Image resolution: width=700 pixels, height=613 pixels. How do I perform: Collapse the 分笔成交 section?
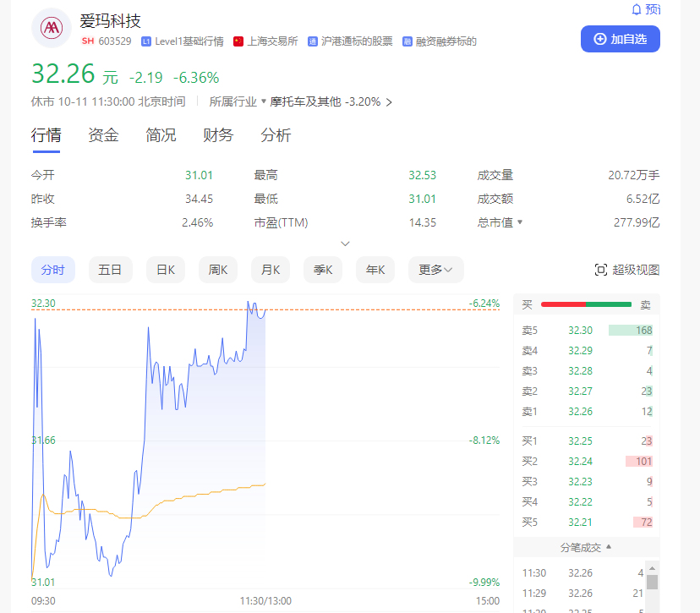[609, 547]
